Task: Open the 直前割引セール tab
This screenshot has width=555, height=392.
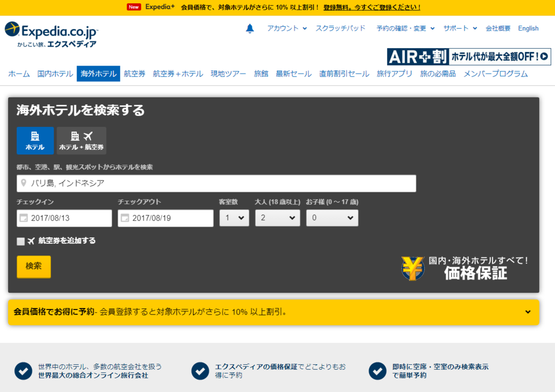Action: coord(344,74)
